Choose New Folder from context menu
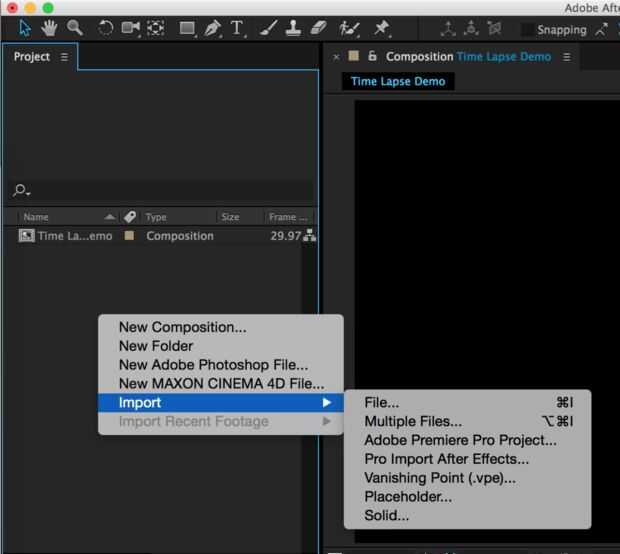Viewport: 620px width, 554px height. [221, 346]
